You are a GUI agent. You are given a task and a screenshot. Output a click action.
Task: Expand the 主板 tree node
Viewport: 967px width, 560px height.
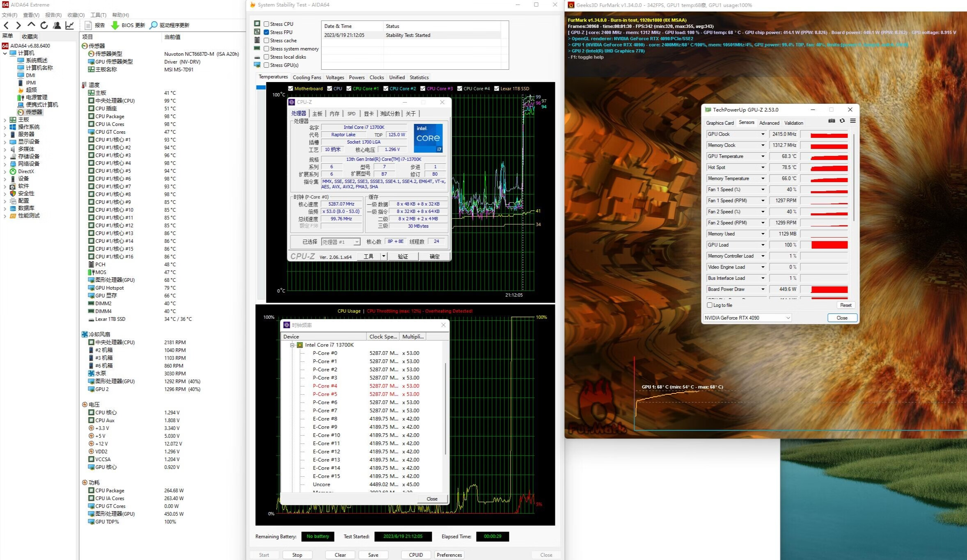5,120
